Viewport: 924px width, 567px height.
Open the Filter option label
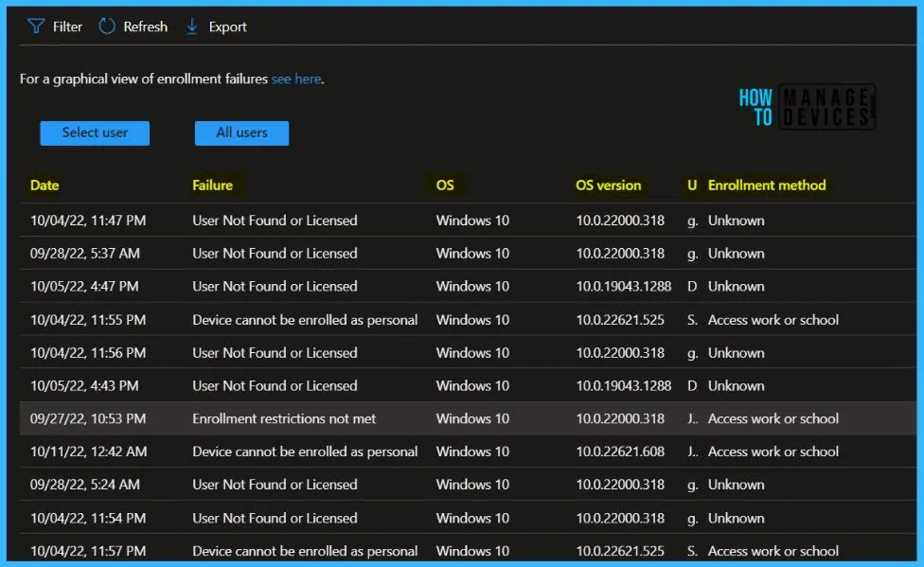(x=67, y=27)
